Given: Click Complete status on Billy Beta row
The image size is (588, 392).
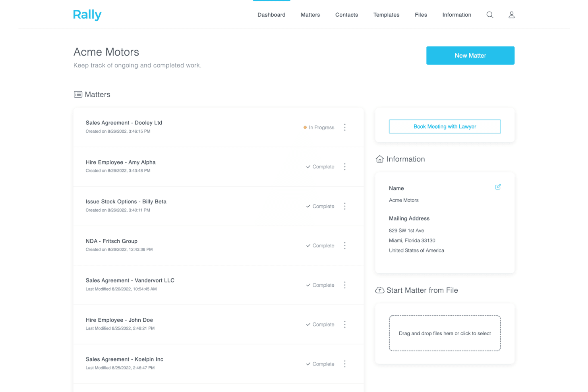Looking at the screenshot, I should pos(320,206).
